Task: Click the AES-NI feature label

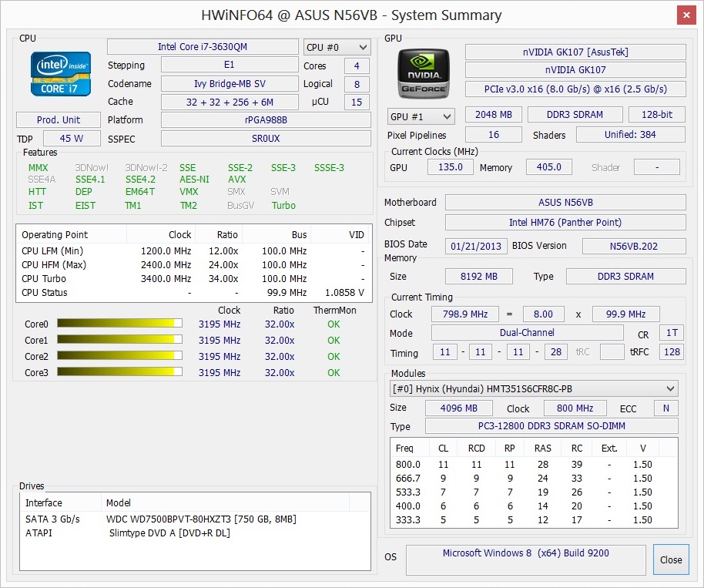Action: click(194, 180)
